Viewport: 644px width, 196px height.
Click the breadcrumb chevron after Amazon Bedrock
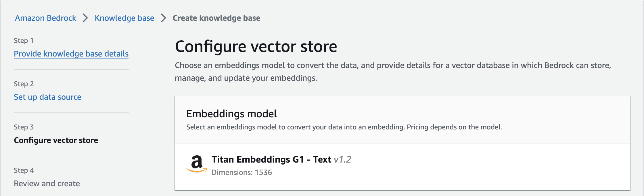click(x=85, y=18)
